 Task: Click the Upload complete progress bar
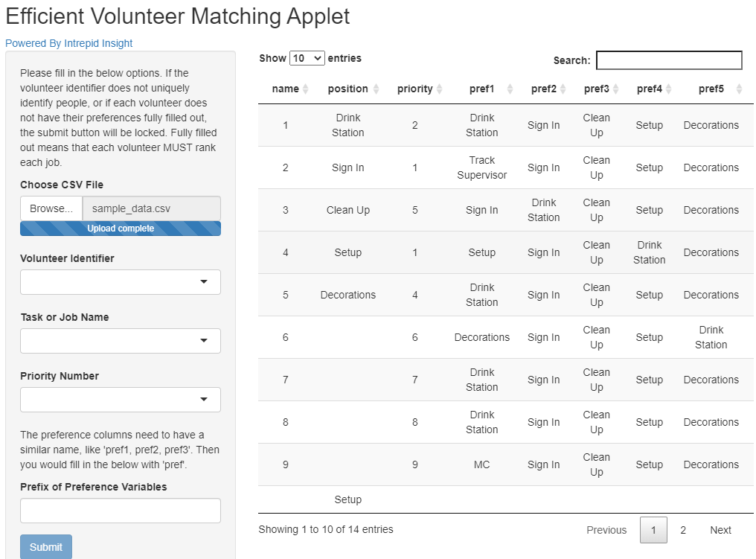click(120, 229)
